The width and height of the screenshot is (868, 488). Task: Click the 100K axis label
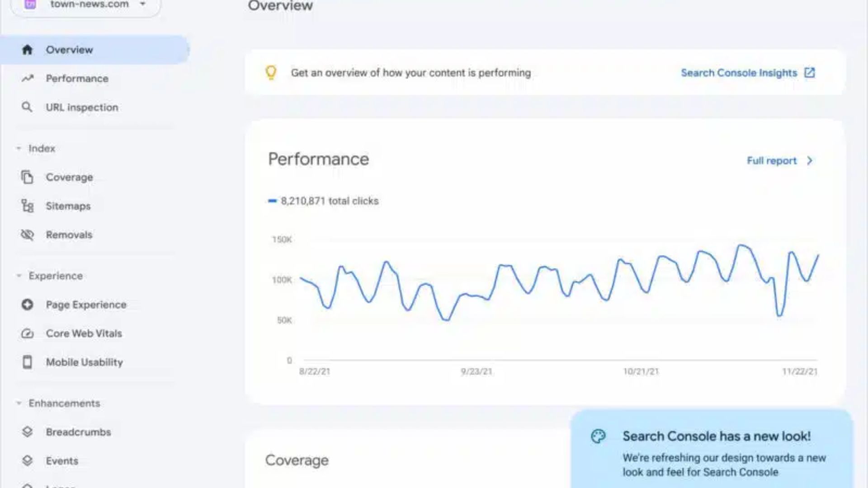click(x=282, y=280)
